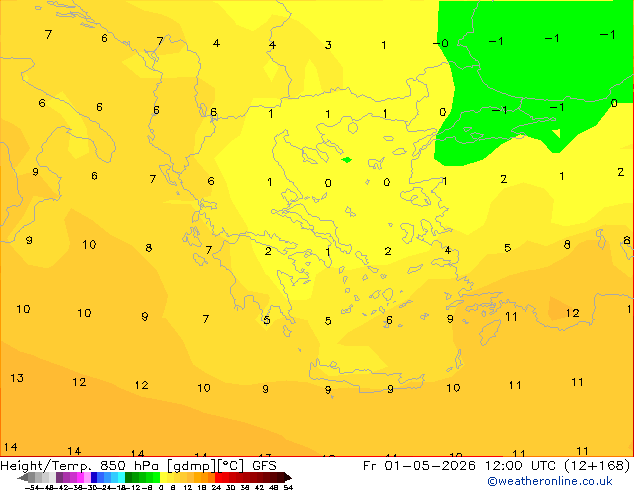Image resolution: width=634 pixels, height=490 pixels.
Task: Click the '42' label on the legend scale
Action: (x=259, y=488)
